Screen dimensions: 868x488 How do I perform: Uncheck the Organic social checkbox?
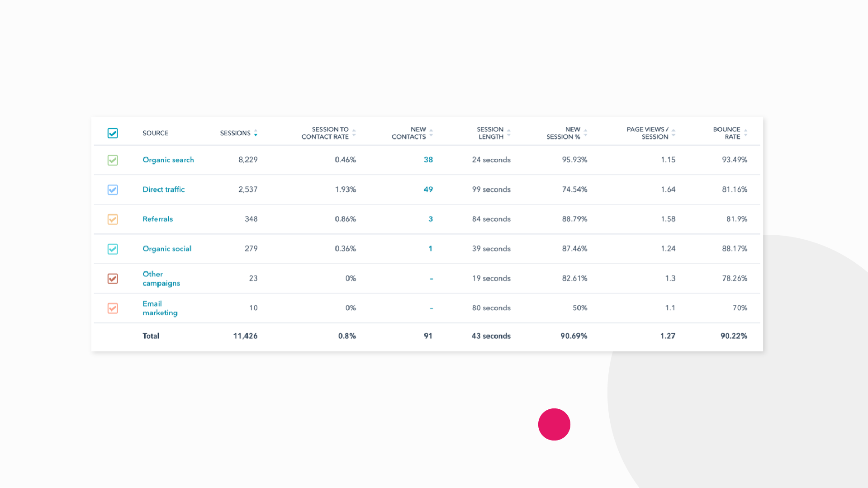pos(113,249)
